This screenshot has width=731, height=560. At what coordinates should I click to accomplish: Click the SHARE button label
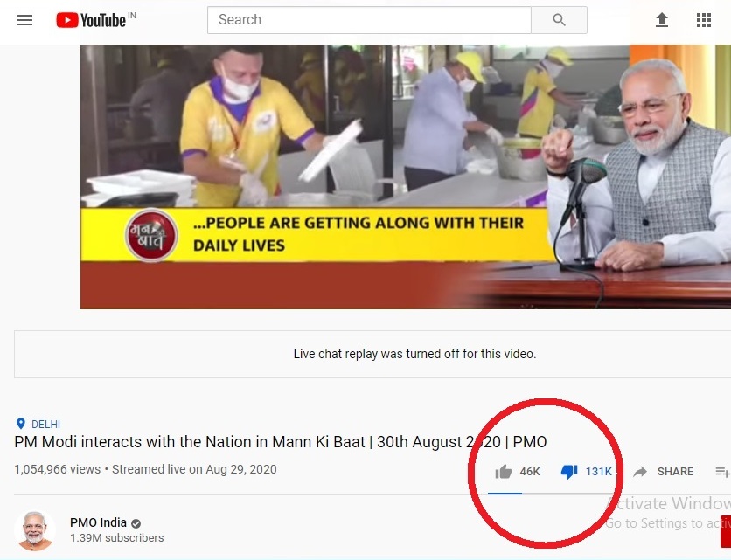point(675,472)
